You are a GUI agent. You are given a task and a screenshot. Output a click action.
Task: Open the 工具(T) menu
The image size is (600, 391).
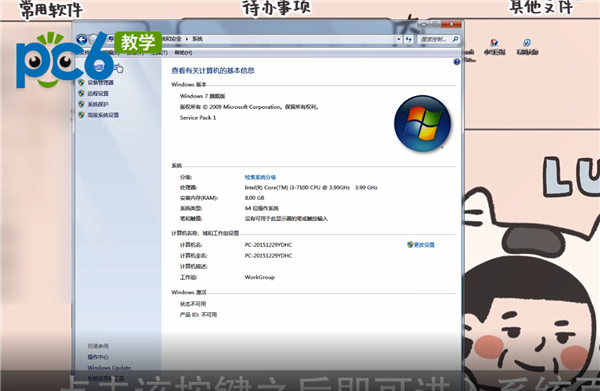coord(159,53)
